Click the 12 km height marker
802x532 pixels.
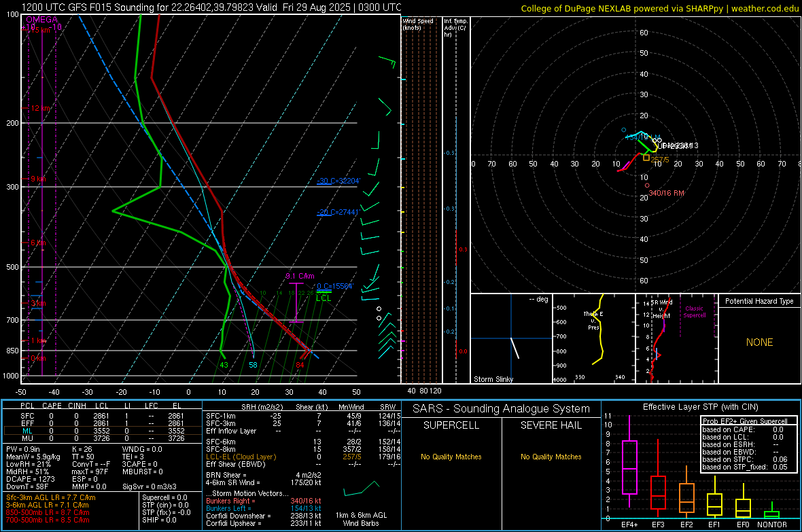pyautogui.click(x=41, y=109)
